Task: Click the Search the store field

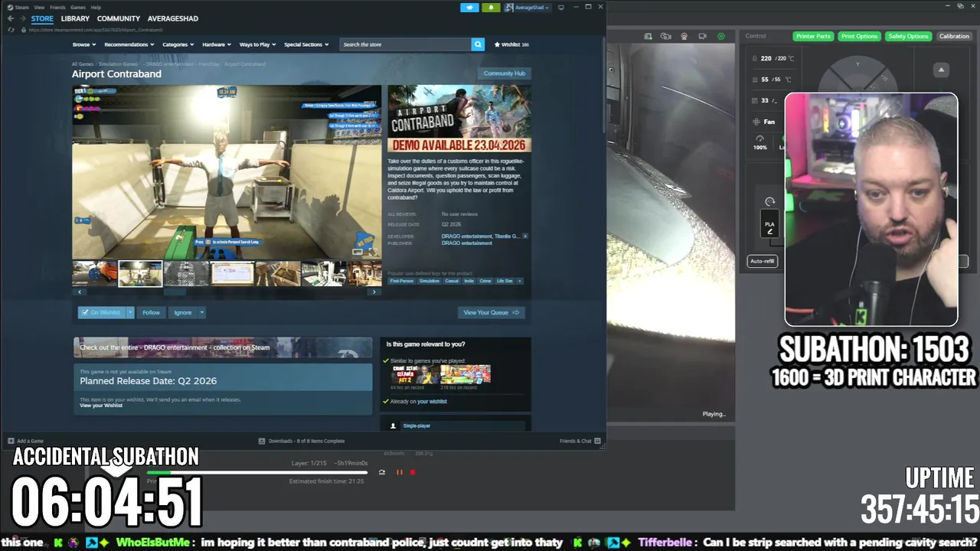Action: [405, 44]
